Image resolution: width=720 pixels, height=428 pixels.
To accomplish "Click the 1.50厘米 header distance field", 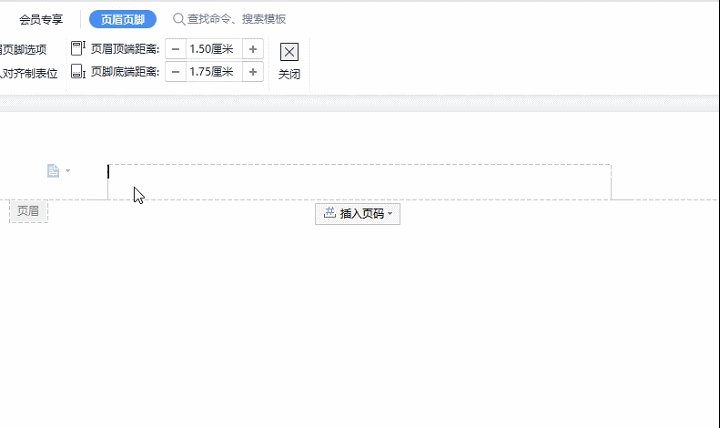I will [213, 49].
